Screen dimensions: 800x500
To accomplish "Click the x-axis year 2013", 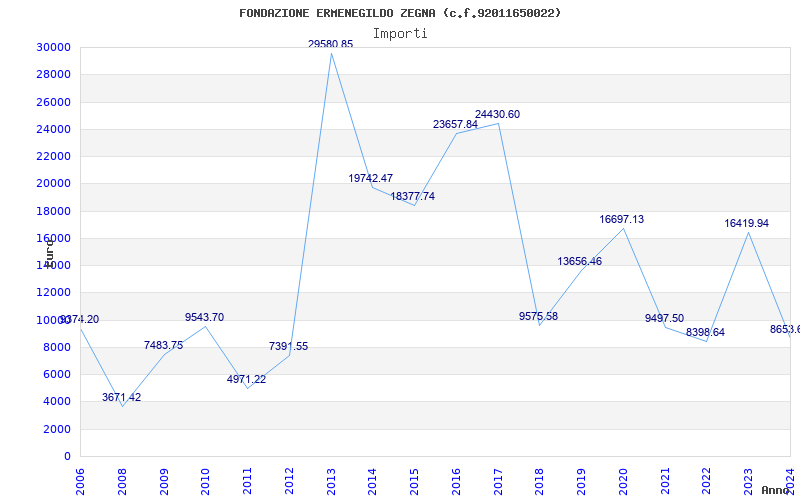I will coord(331,482).
